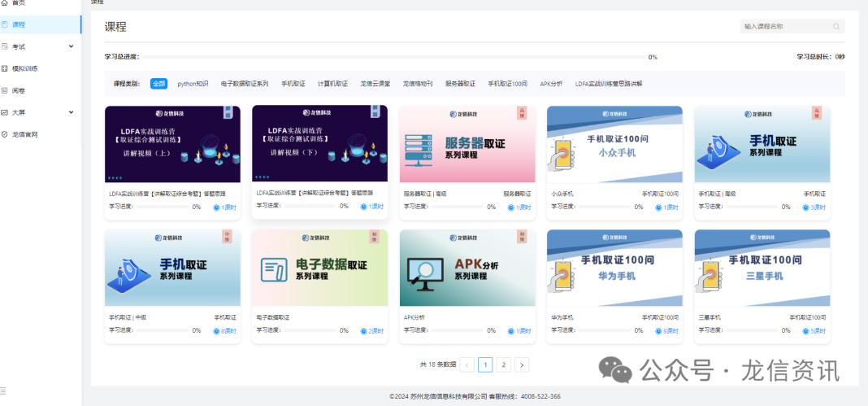Expand the 考试 sidebar submenu

pos(71,46)
